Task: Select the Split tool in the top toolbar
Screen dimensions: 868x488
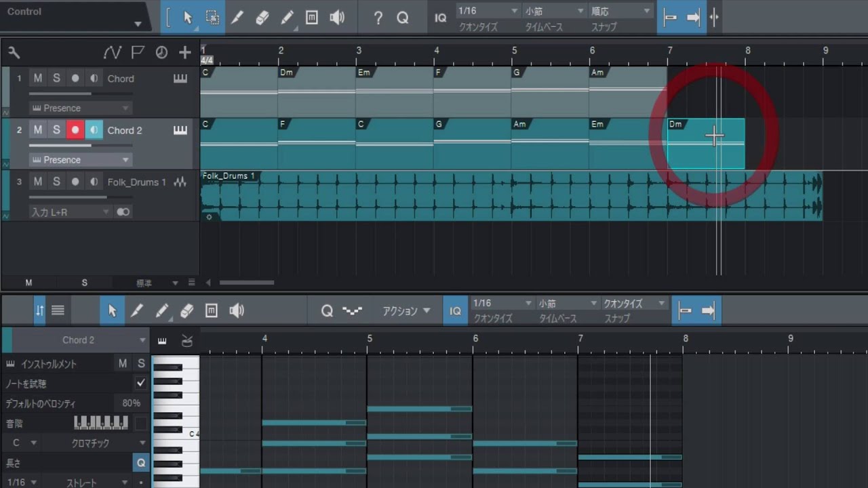Action: coord(237,18)
